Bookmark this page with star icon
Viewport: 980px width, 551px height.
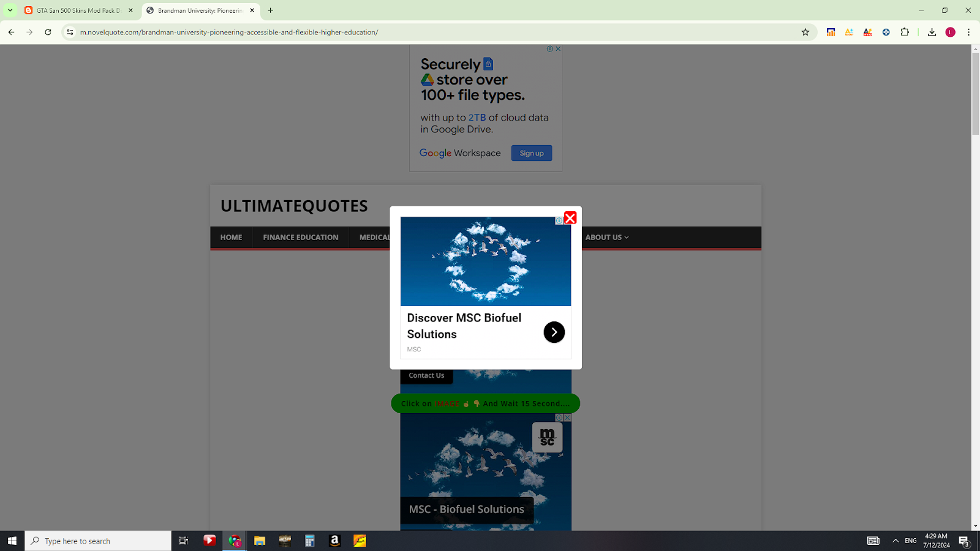point(805,32)
